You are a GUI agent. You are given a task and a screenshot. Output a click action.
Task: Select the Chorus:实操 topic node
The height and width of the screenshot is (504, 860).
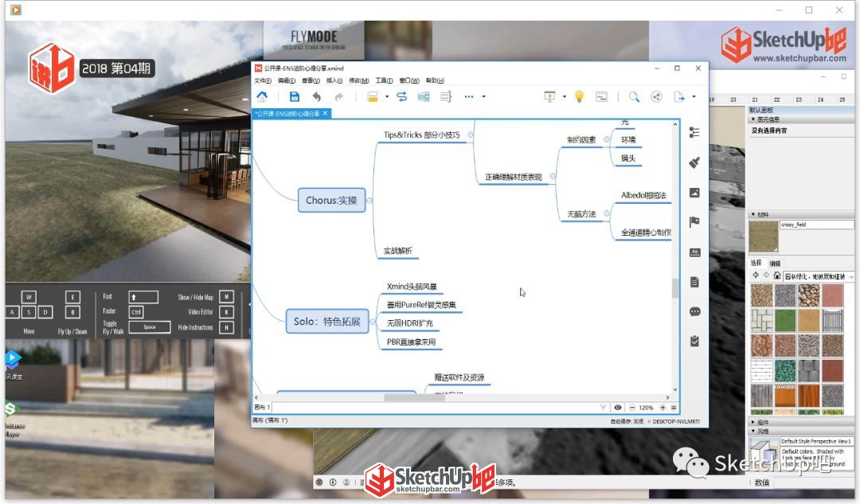(331, 200)
